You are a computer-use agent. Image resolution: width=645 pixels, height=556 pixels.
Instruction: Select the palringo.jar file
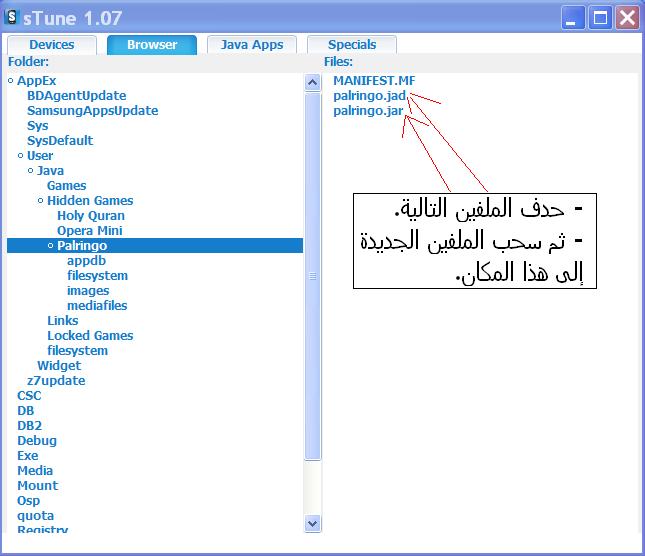pos(368,111)
